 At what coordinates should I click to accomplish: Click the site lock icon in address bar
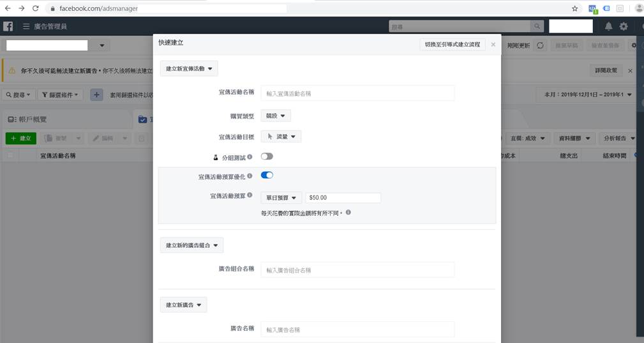tap(52, 8)
